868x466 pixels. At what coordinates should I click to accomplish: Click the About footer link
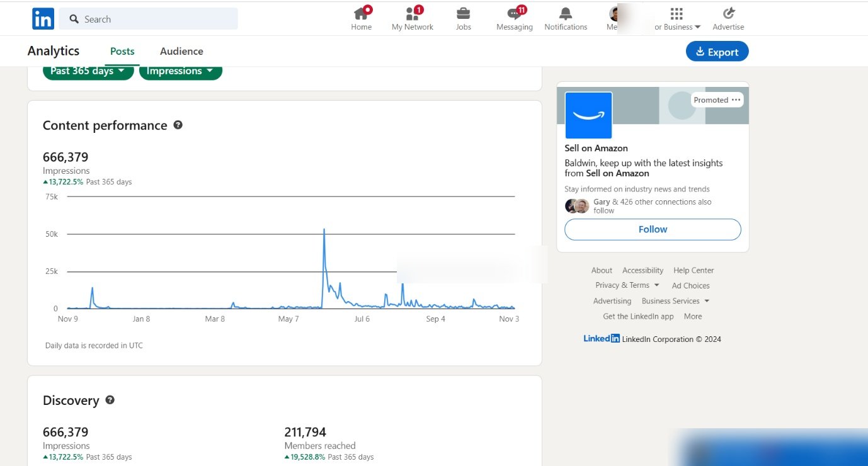pyautogui.click(x=602, y=270)
